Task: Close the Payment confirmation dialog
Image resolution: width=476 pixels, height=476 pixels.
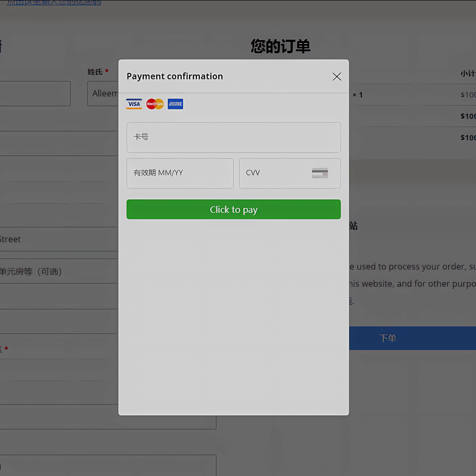Action: pyautogui.click(x=337, y=77)
